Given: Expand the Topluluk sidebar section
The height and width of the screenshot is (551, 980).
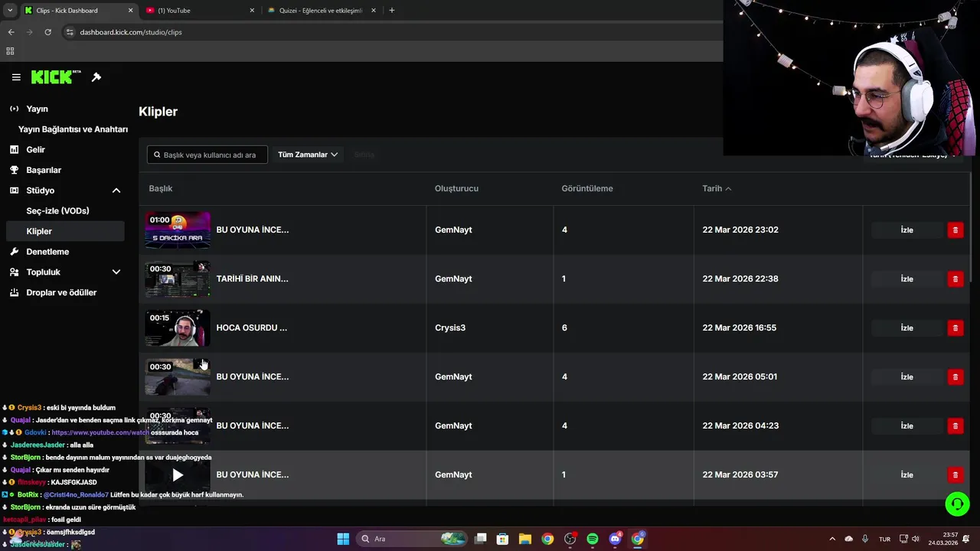Looking at the screenshot, I should (116, 272).
